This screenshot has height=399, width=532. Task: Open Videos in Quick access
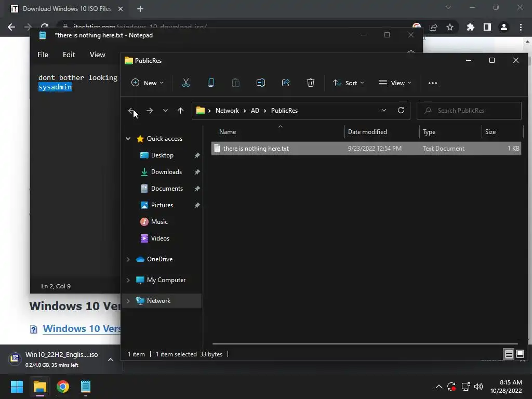[x=160, y=238]
